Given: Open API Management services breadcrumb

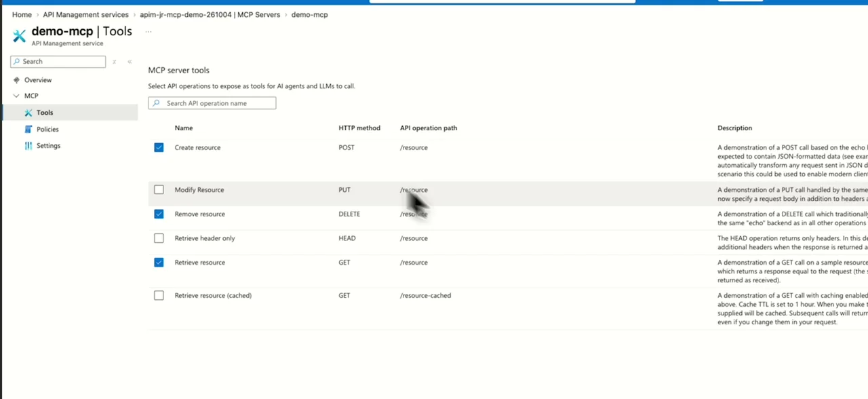Looking at the screenshot, I should (85, 15).
